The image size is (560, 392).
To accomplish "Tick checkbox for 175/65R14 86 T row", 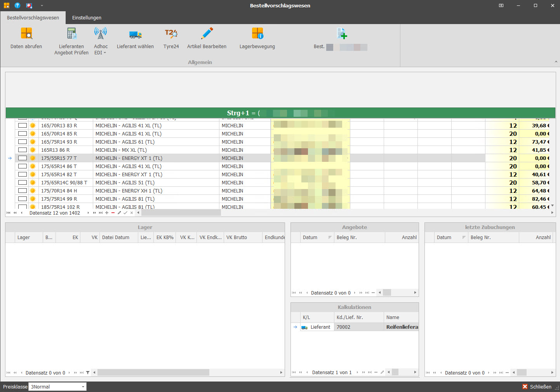I will click(23, 166).
